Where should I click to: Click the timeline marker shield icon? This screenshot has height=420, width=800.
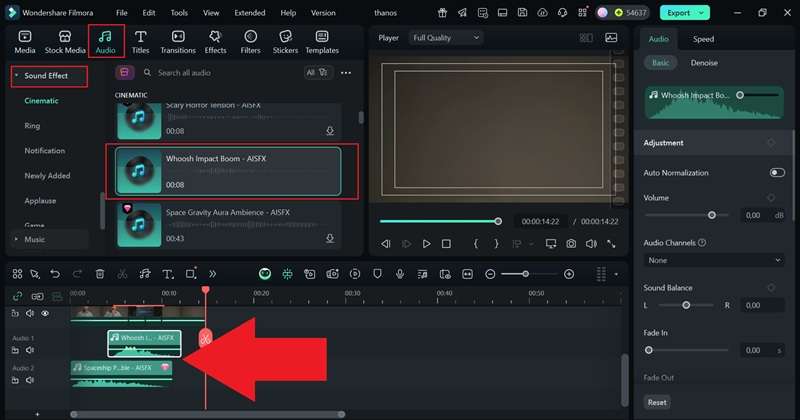377,274
